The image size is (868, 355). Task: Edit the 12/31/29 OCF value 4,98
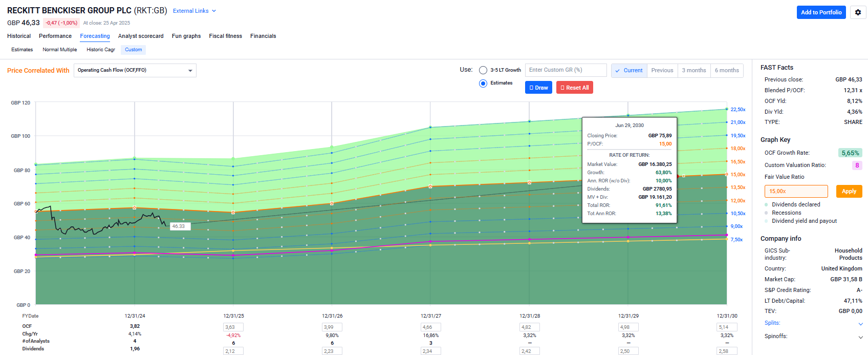click(x=628, y=327)
